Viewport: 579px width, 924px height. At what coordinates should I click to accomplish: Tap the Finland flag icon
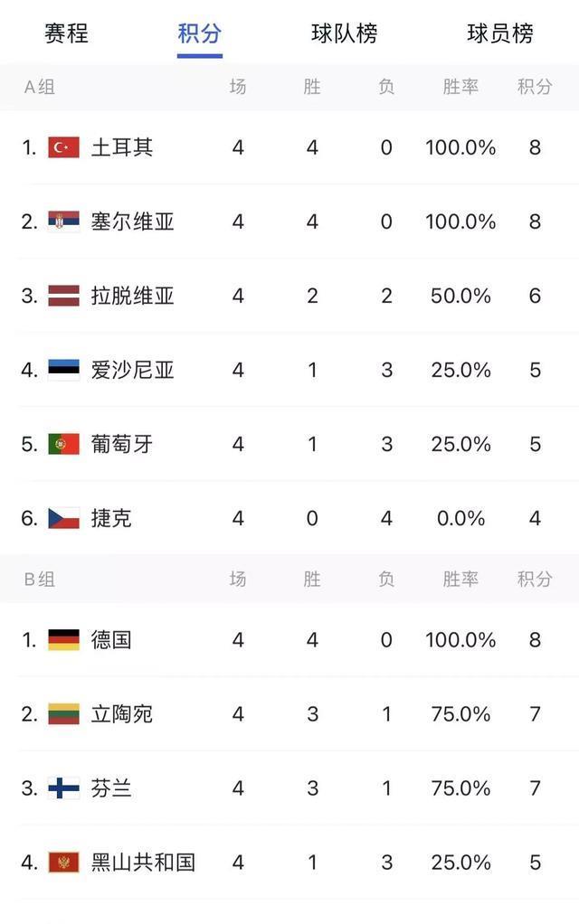tap(63, 787)
